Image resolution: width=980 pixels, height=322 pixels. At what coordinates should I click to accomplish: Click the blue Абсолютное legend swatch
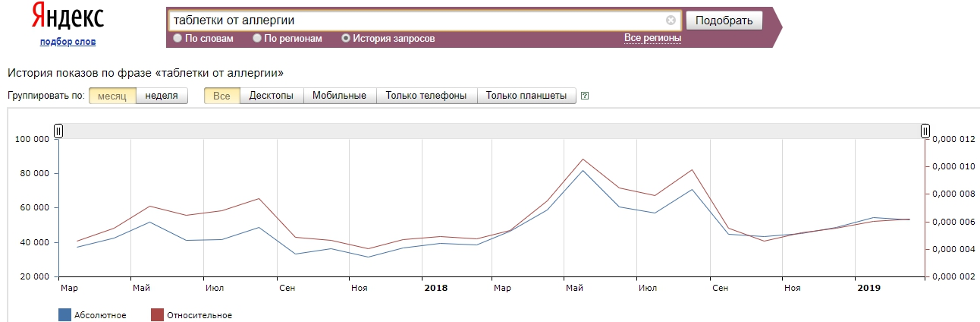click(x=65, y=314)
